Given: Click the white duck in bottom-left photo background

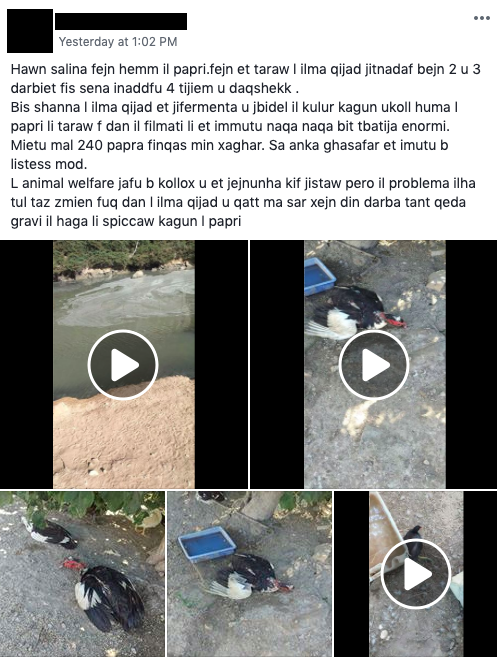Looking at the screenshot, I should point(150,519).
